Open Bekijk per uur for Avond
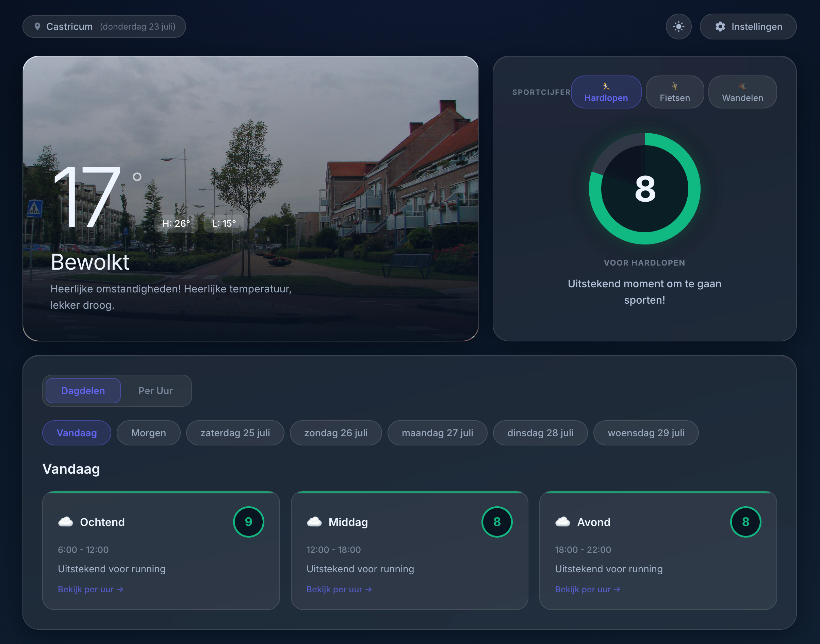The image size is (820, 644). click(588, 589)
